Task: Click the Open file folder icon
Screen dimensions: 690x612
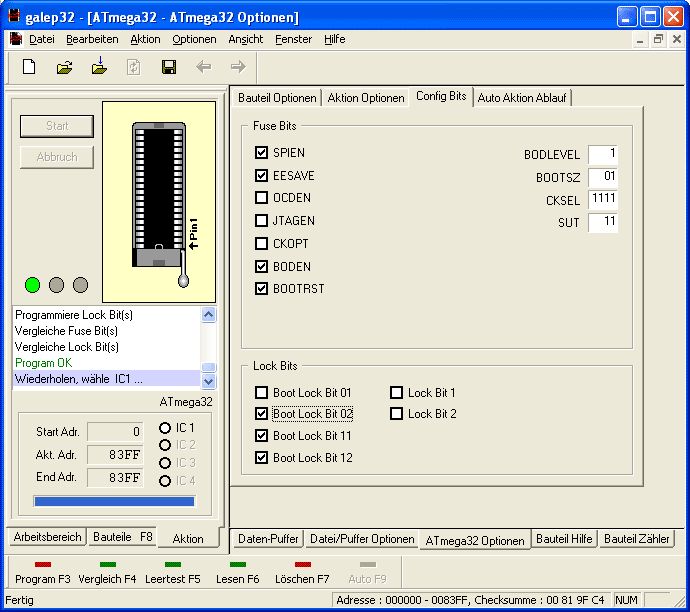Action: click(65, 67)
